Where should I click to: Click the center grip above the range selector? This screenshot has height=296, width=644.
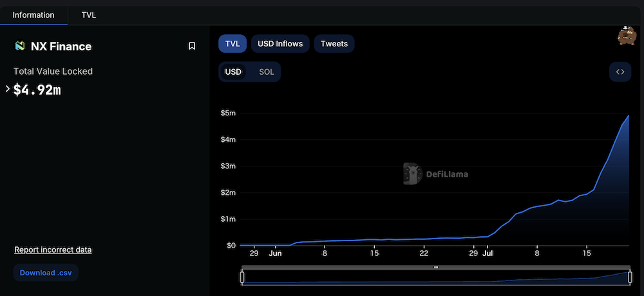(436, 267)
